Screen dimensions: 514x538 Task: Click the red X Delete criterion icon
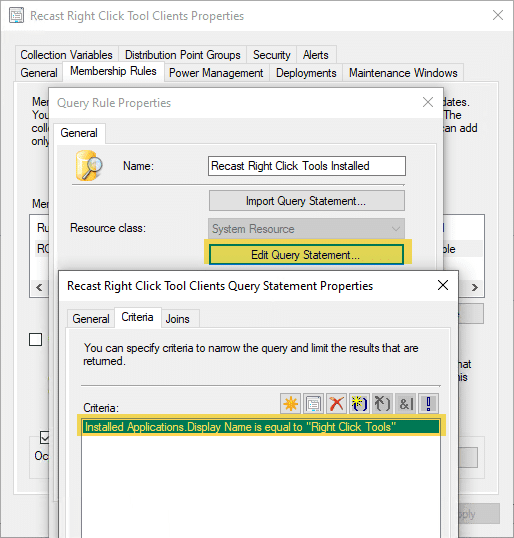pyautogui.click(x=336, y=404)
